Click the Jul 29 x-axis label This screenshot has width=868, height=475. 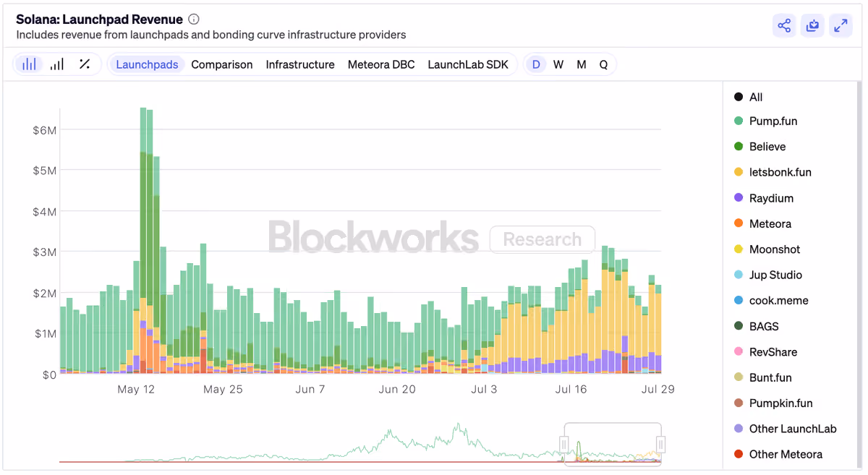(x=658, y=389)
